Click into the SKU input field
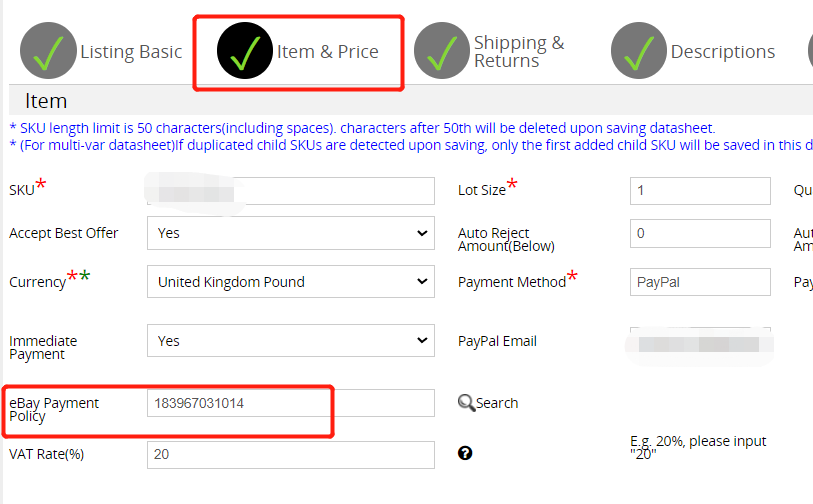This screenshot has height=504, width=813. [291, 191]
